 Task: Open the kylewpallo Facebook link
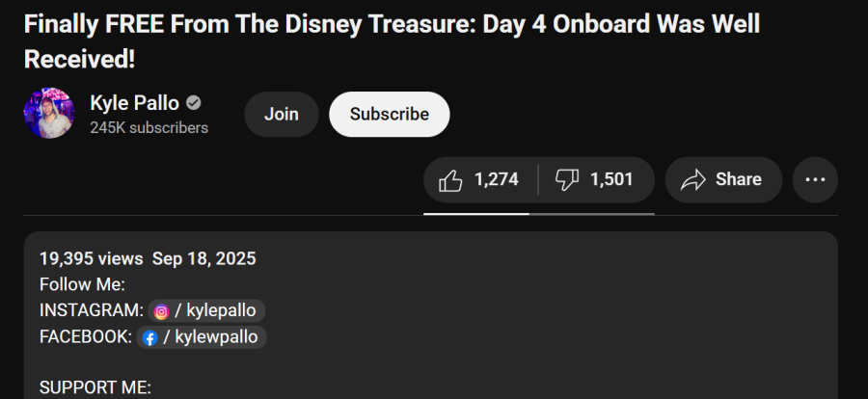[x=202, y=337]
